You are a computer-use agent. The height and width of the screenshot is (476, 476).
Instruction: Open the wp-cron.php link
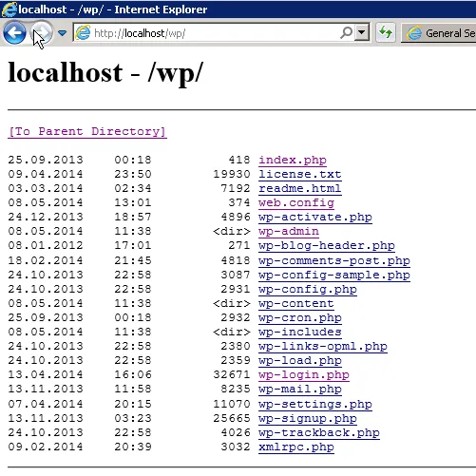tap(300, 317)
